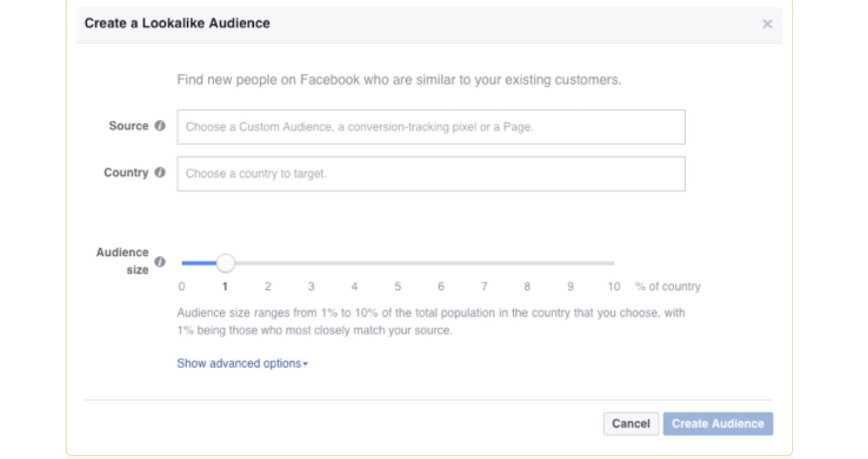Click the Country info icon

pyautogui.click(x=159, y=172)
